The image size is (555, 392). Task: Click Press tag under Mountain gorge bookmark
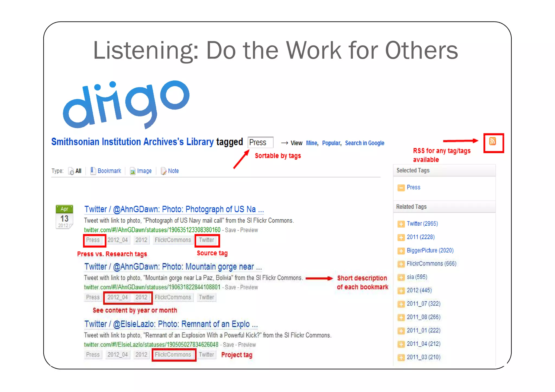93,297
